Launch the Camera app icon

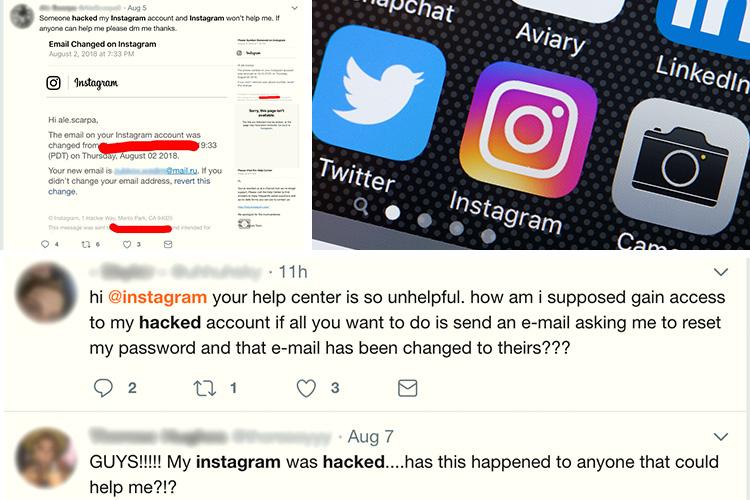click(681, 166)
